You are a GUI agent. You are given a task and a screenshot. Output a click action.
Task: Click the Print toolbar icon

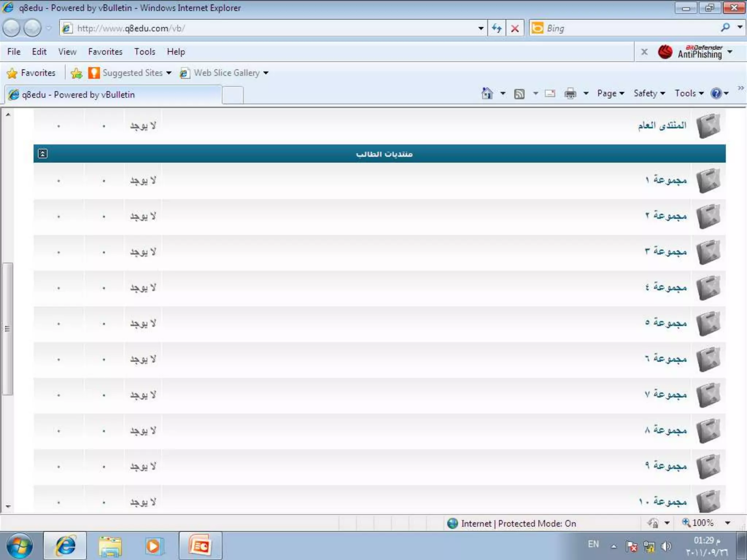570,94
